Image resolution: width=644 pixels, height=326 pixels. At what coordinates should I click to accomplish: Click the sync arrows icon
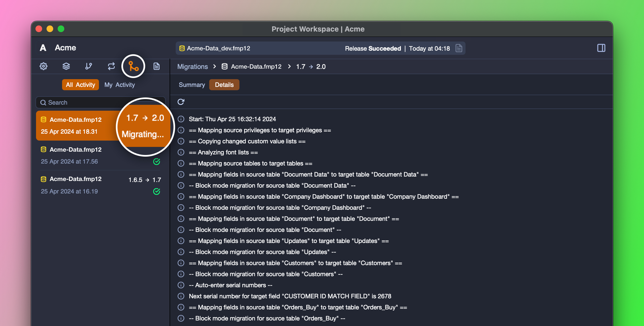(111, 66)
